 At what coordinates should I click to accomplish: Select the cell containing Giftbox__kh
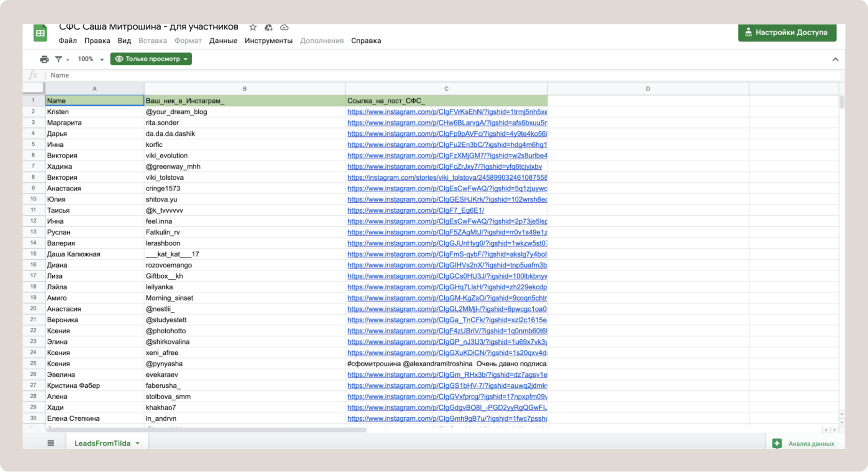[x=245, y=276]
